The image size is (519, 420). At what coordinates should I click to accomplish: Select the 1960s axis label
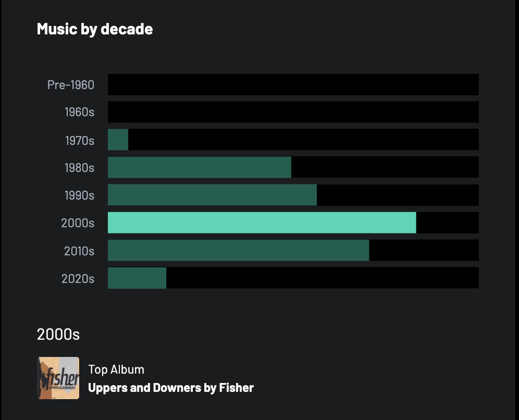(x=79, y=112)
